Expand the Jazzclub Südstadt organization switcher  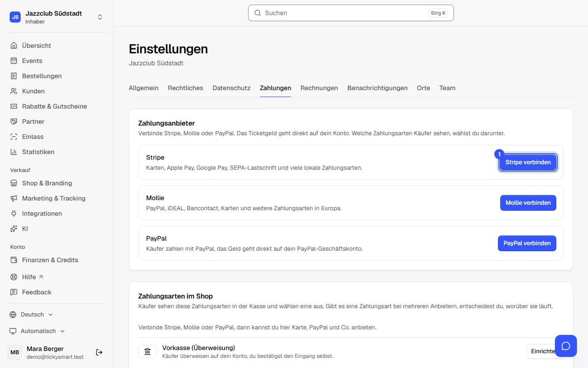pyautogui.click(x=57, y=17)
